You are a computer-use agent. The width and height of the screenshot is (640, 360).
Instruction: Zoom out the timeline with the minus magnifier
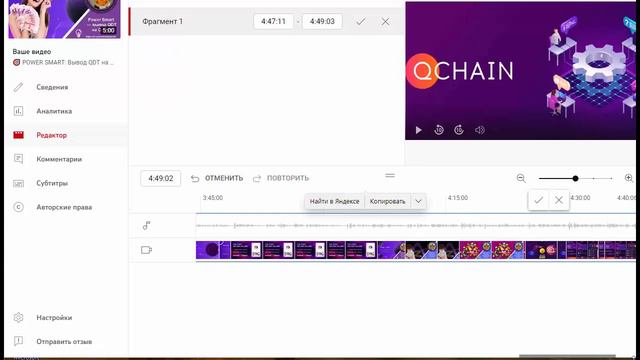[521, 178]
